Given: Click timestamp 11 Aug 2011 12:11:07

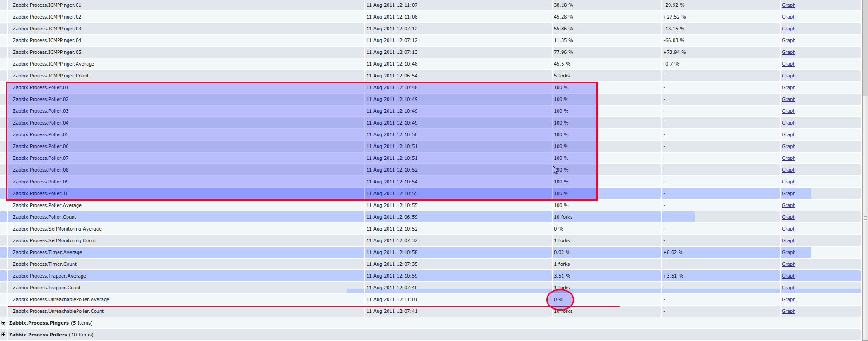Looking at the screenshot, I should (392, 5).
